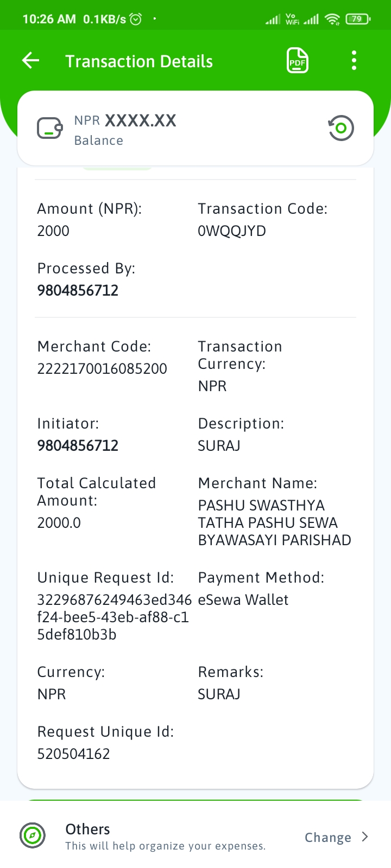391x868 pixels.
Task: Select the Transaction Code 0WQQJYD
Action: [x=232, y=231]
